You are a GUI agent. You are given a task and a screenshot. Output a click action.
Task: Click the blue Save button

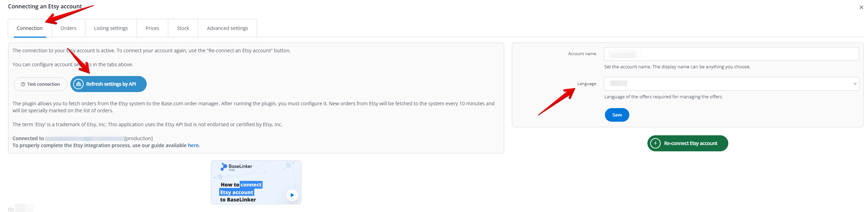point(617,115)
